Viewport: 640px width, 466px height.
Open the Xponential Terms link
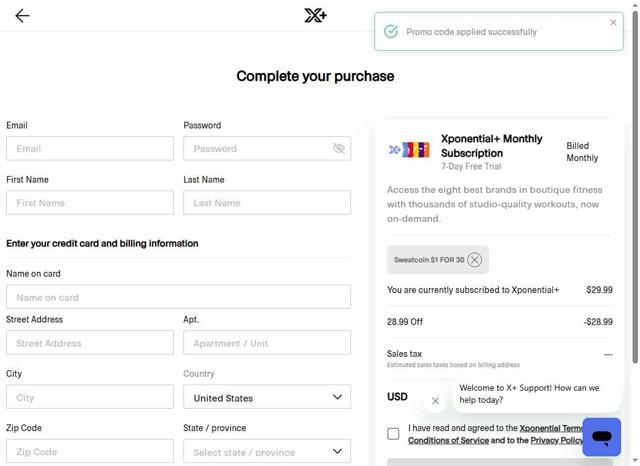coord(551,428)
